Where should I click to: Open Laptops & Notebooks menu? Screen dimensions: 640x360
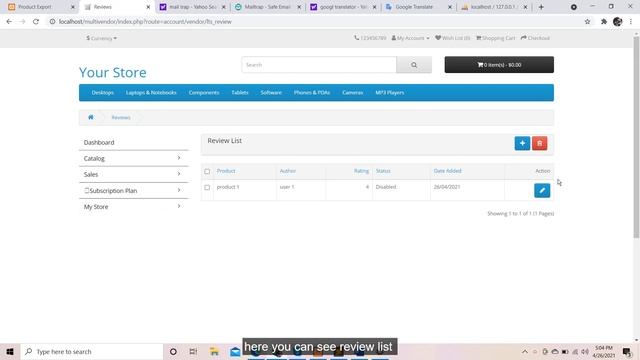pyautogui.click(x=151, y=93)
